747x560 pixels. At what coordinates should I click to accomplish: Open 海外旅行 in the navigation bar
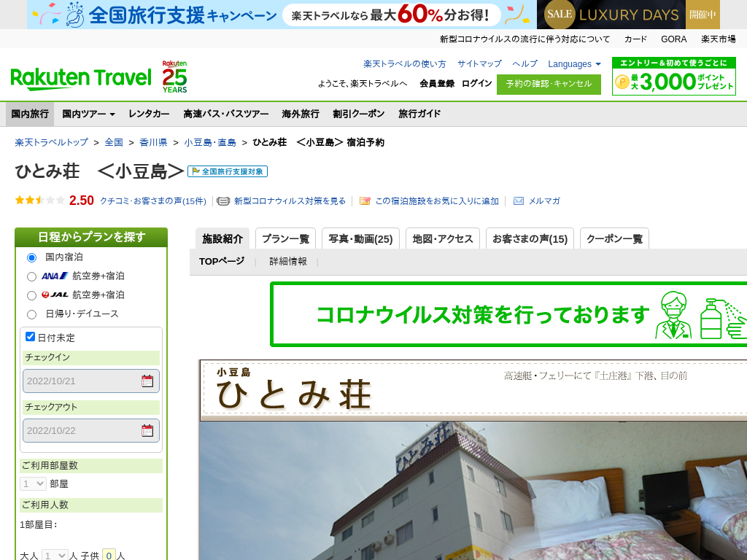[301, 114]
